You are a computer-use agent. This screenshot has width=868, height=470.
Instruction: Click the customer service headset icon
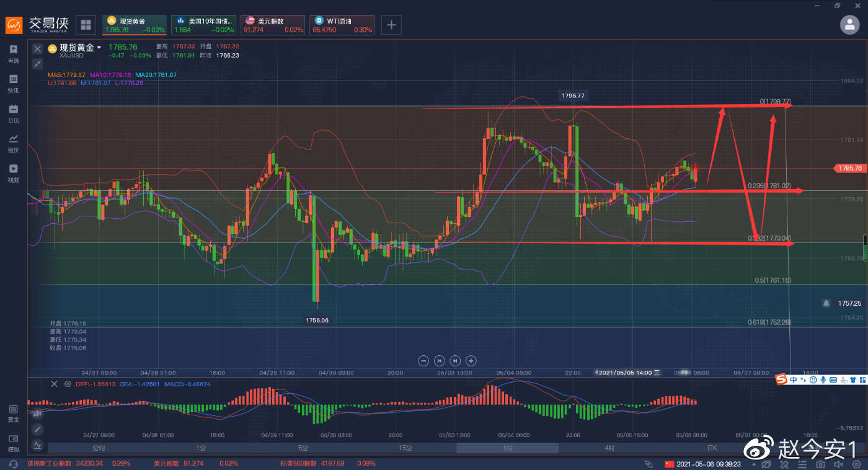(x=13, y=464)
